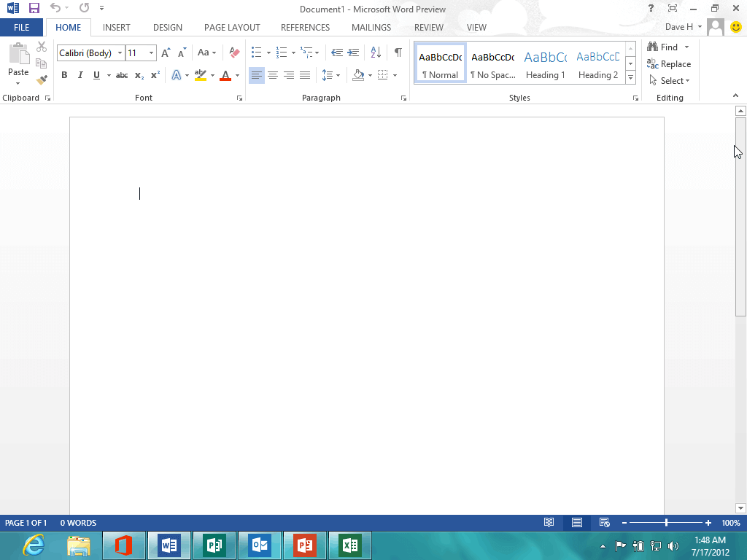The height and width of the screenshot is (560, 747).
Task: Toggle Strikethrough formatting
Action: [122, 75]
